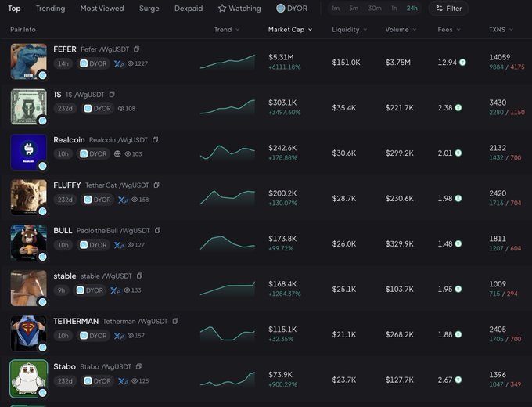Open the X social icon for BULL
Image resolution: width=532 pixels, height=407 pixels.
[119, 245]
